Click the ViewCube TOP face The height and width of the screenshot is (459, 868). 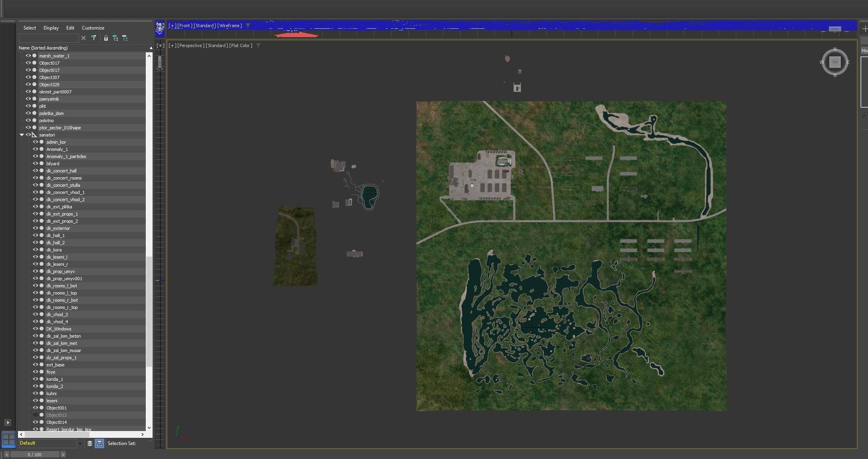[x=835, y=62]
